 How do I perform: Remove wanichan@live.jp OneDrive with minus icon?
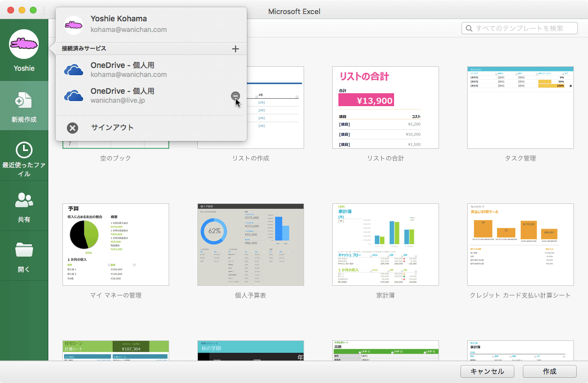(235, 97)
